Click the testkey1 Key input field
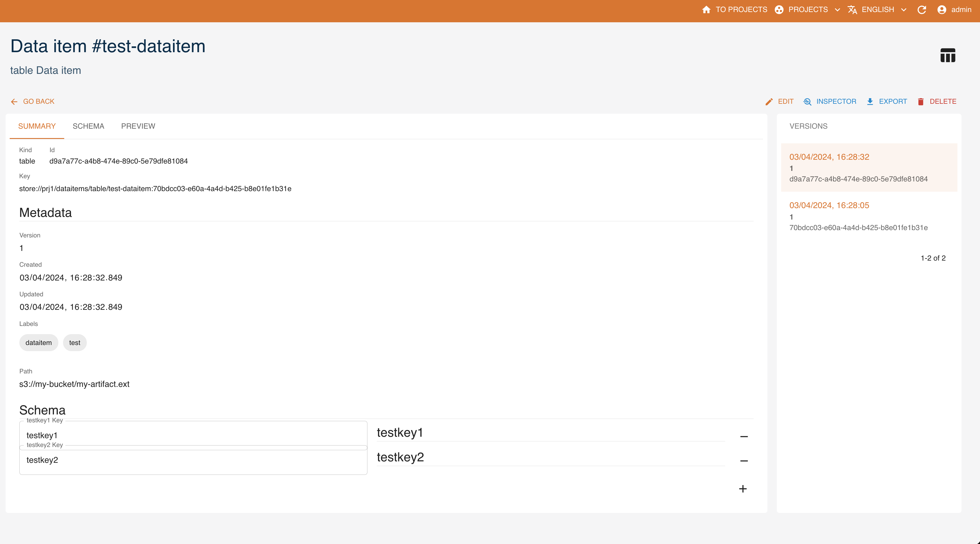Image resolution: width=980 pixels, height=544 pixels. click(193, 435)
